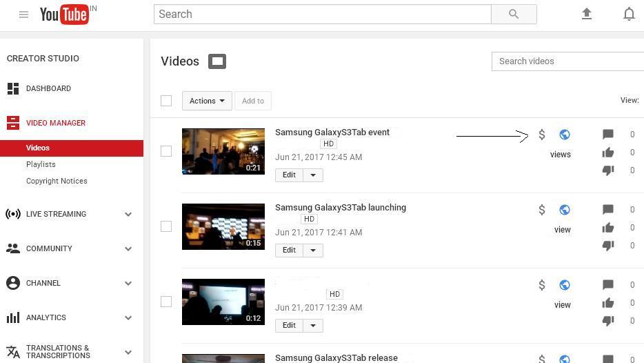Open Samsung GalaxyS3Tab launching title link
This screenshot has width=644, height=363.
coord(341,208)
